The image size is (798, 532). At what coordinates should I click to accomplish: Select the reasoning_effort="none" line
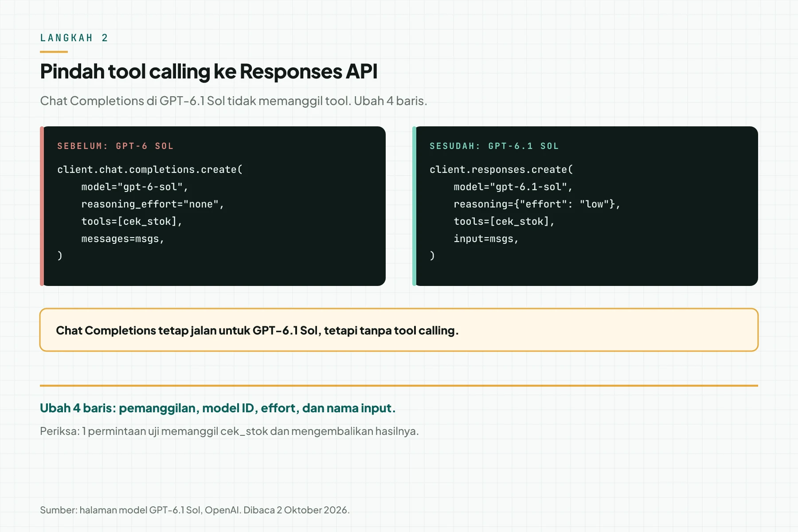pyautogui.click(x=153, y=204)
